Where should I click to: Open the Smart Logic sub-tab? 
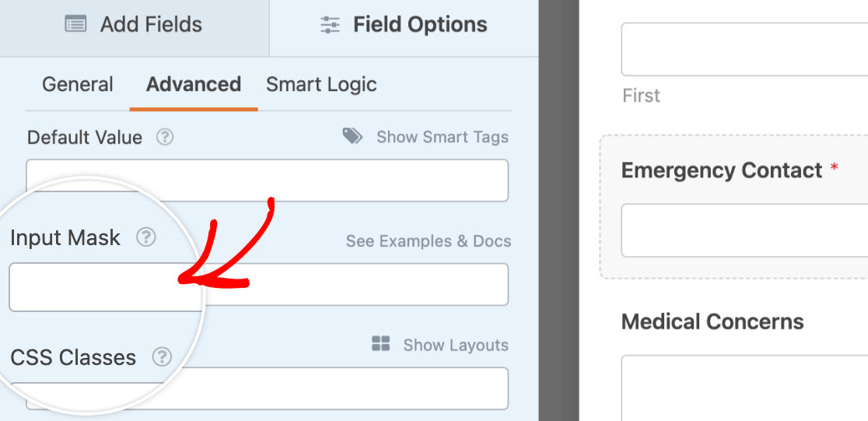[x=321, y=84]
